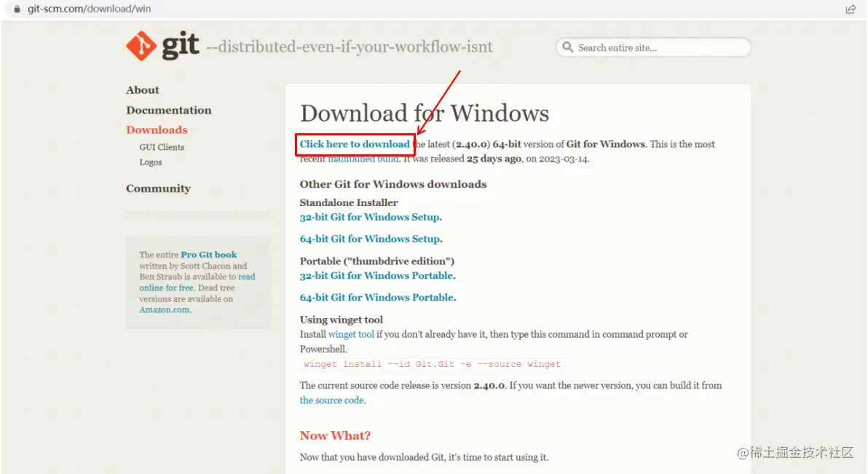Download 32-bit Git for Windows Setup
This screenshot has height=474, width=868.
click(371, 217)
